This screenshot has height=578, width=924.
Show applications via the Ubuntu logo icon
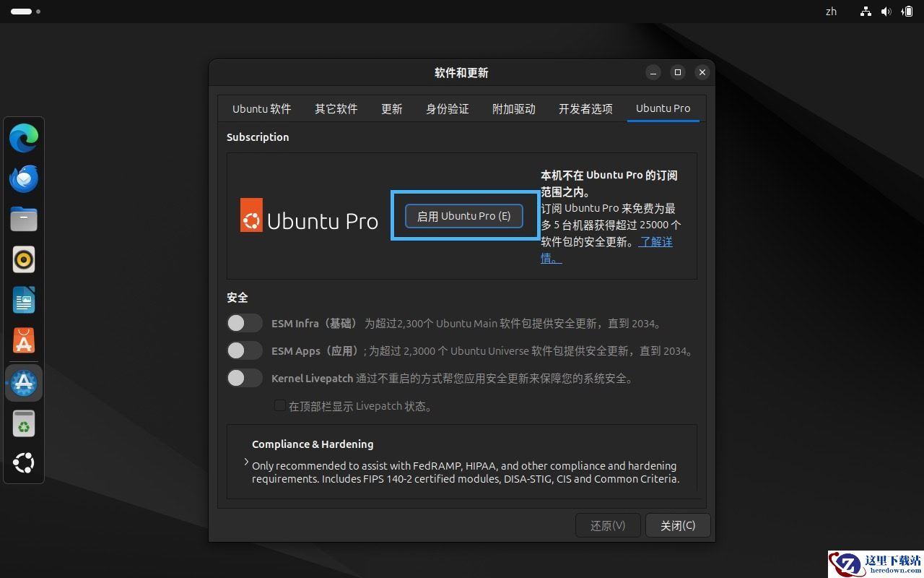coord(24,463)
